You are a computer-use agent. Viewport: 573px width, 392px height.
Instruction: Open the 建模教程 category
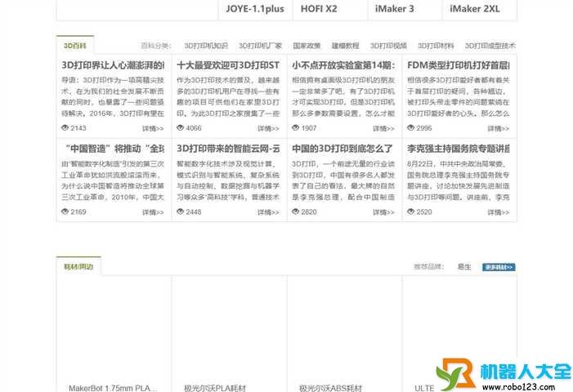(345, 46)
